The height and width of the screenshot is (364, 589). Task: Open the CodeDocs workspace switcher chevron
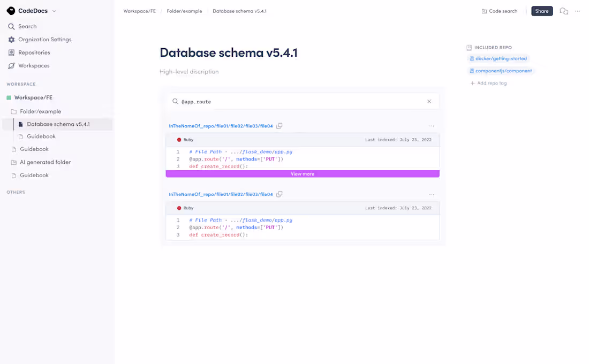pyautogui.click(x=54, y=10)
